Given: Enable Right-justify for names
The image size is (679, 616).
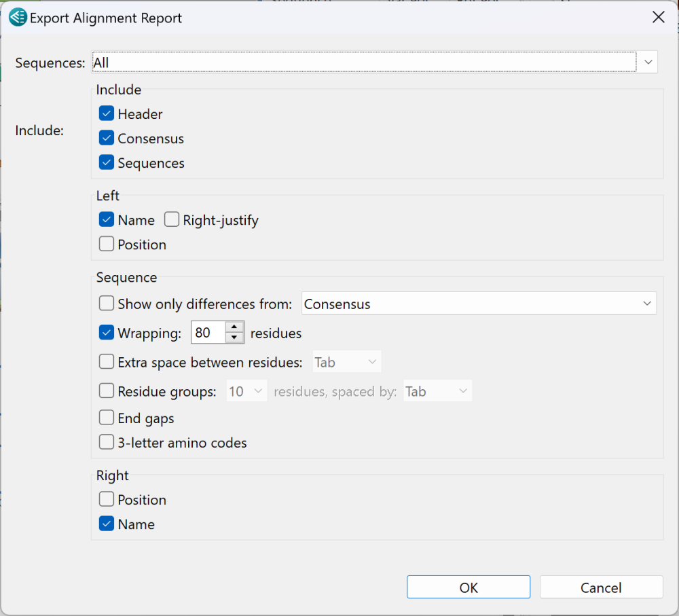Looking at the screenshot, I should pos(171,219).
